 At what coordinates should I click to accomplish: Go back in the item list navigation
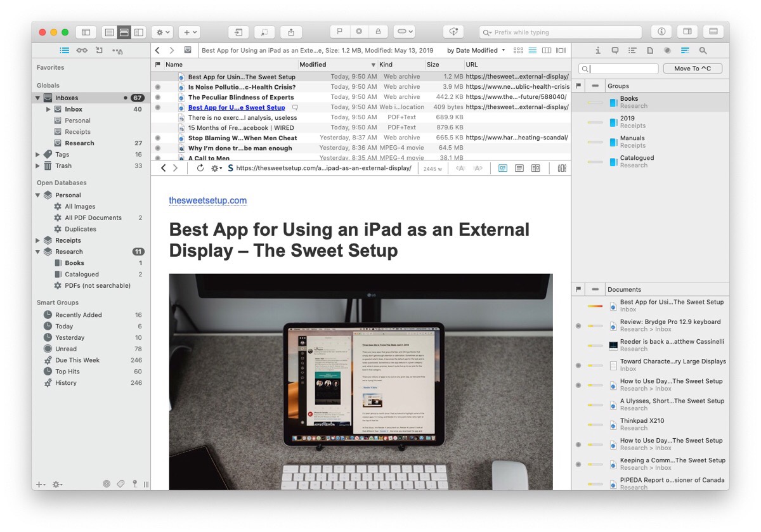click(x=157, y=50)
